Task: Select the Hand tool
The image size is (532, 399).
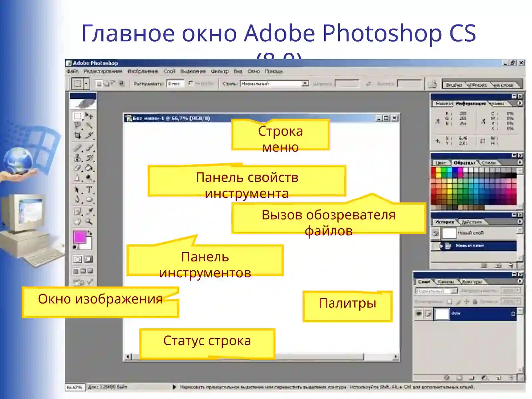Action: click(77, 222)
